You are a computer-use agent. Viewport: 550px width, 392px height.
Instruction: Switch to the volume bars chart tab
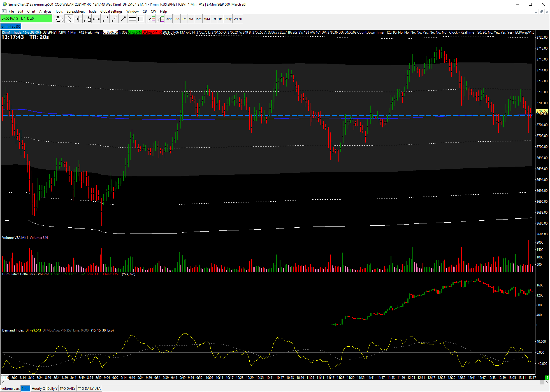[11, 388]
